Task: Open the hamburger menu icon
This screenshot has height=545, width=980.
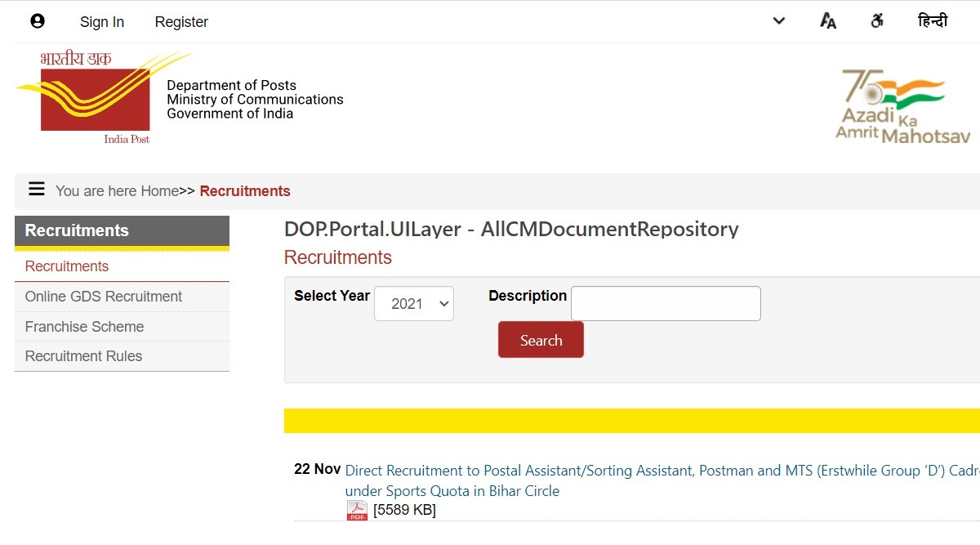Action: [37, 190]
